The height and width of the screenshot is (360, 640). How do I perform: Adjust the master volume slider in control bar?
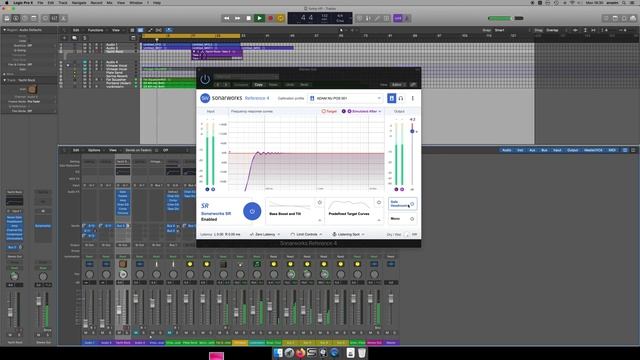pos(505,18)
